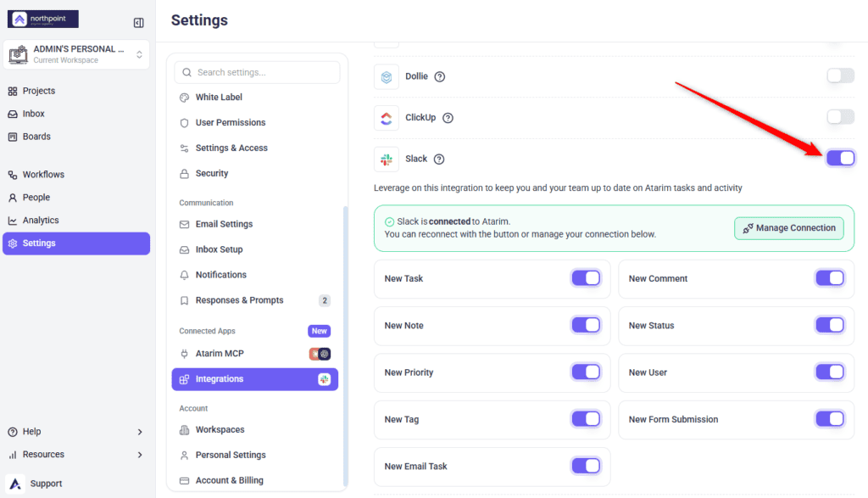868x498 pixels.
Task: Toggle New Priority notifications
Action: tap(586, 372)
